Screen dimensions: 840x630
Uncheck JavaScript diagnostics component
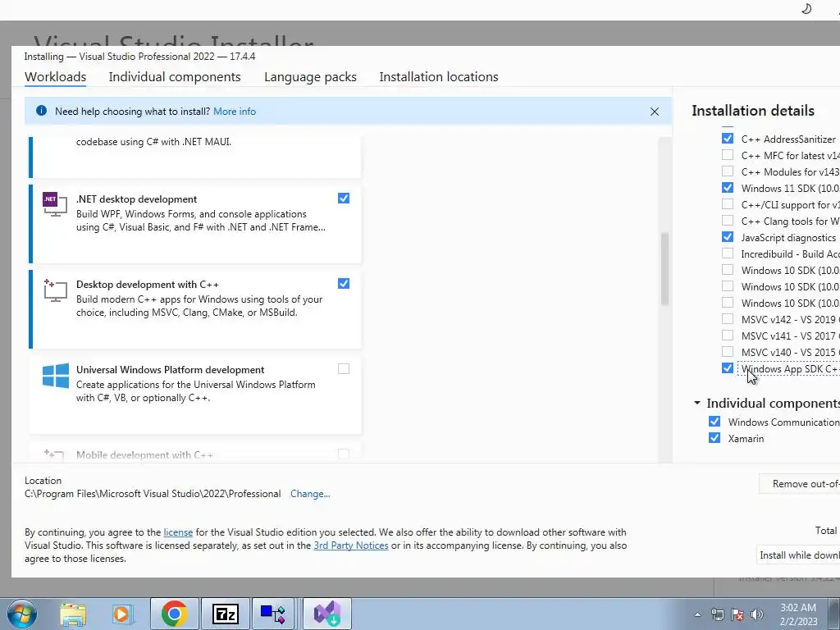[728, 237]
